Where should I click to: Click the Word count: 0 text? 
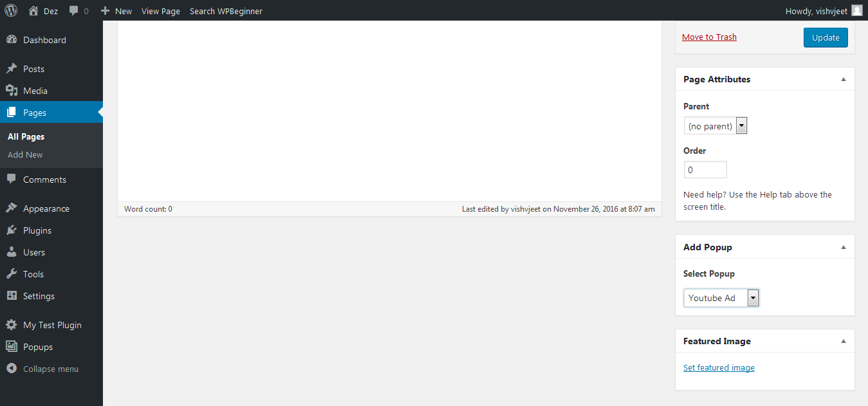tap(148, 209)
